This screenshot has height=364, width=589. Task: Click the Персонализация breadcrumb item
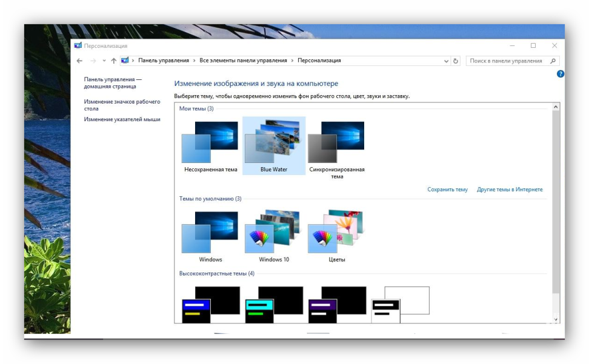(319, 61)
